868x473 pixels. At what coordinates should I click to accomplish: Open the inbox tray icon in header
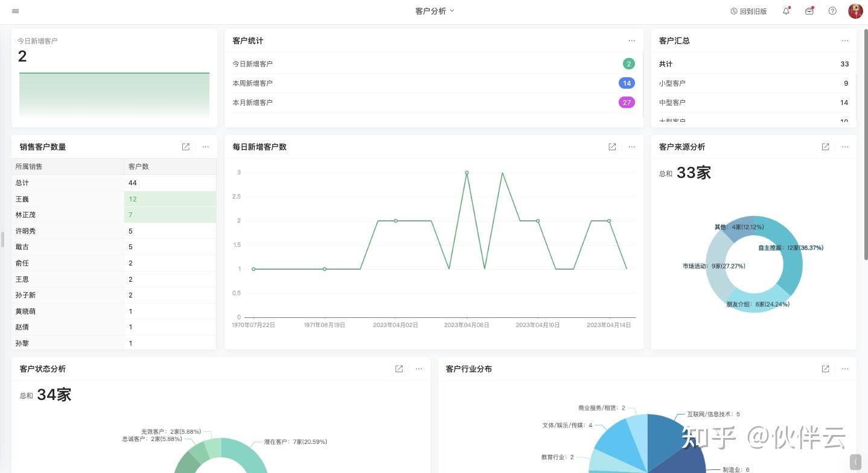[x=809, y=11]
